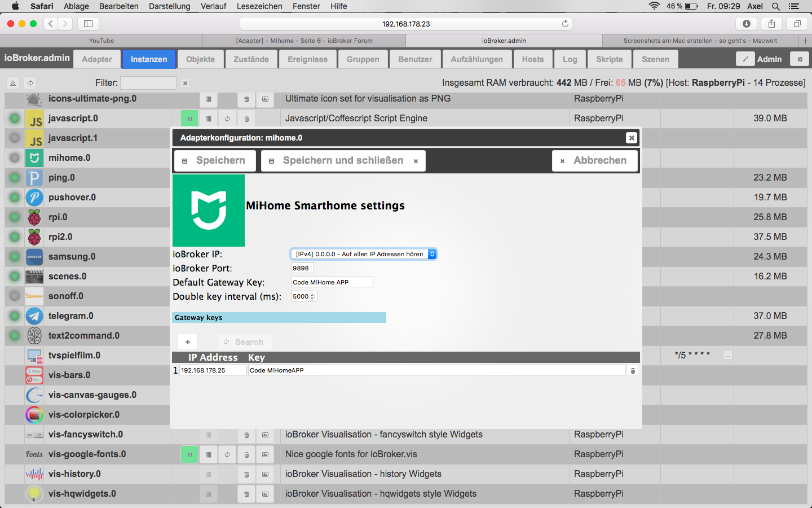Delete the vis-fancyswitch.0 instance
The image size is (812, 508).
246,435
